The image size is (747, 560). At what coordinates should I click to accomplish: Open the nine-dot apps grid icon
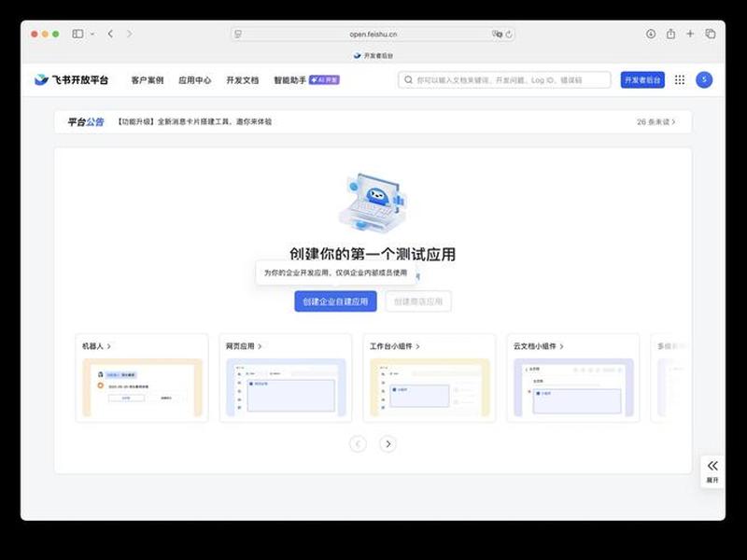tap(680, 80)
